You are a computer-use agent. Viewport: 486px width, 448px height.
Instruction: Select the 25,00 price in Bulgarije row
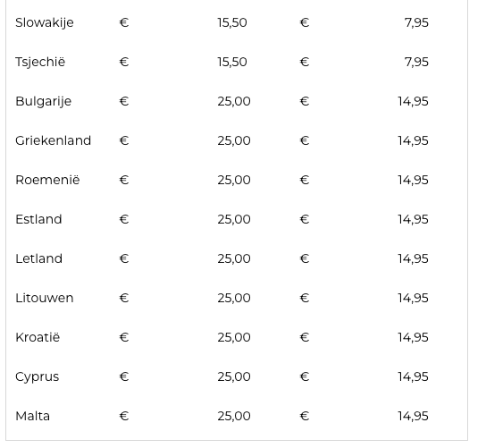pos(234,101)
